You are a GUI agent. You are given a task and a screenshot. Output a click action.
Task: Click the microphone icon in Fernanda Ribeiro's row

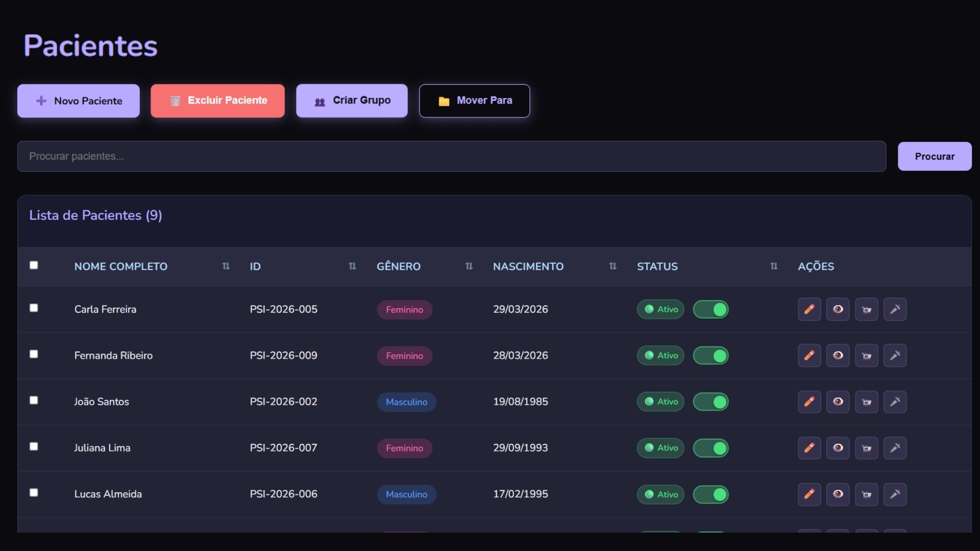tap(895, 356)
